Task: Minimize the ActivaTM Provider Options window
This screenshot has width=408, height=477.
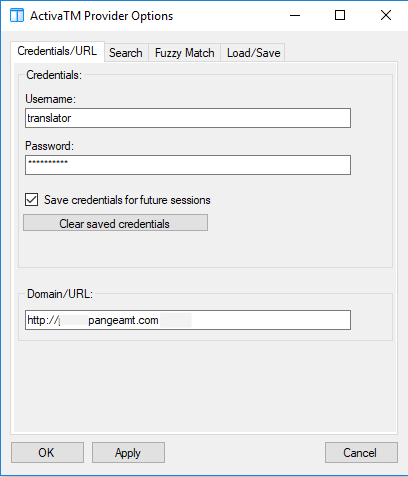Action: pyautogui.click(x=295, y=15)
